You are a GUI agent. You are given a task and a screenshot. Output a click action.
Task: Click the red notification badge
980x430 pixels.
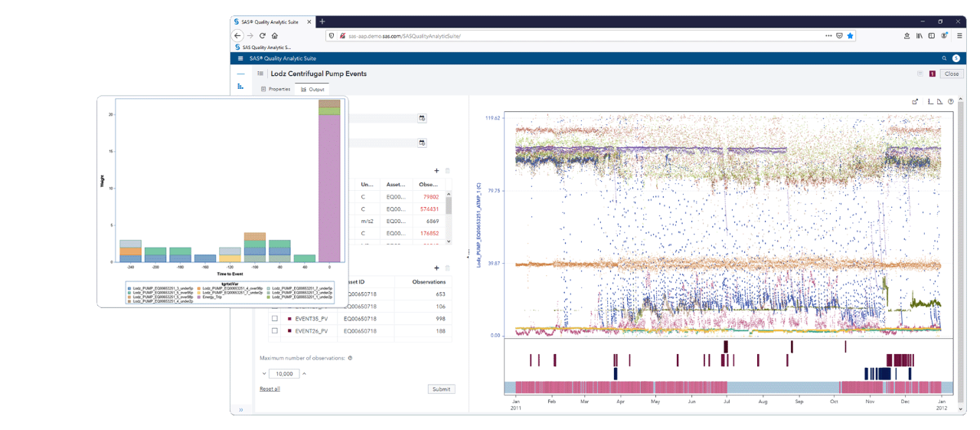pyautogui.click(x=933, y=74)
